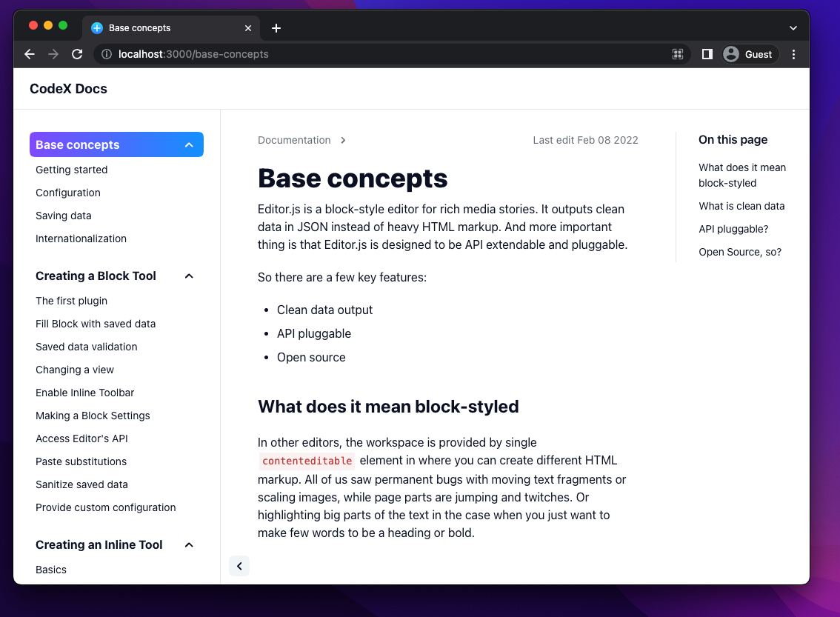Open the tab search dropdown arrow
The height and width of the screenshot is (617, 840).
pos(793,28)
